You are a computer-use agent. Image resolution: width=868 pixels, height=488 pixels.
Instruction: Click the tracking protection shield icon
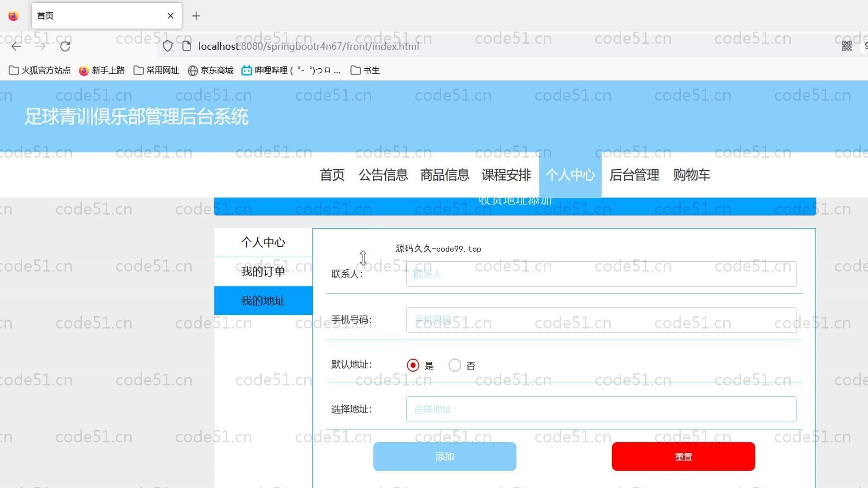click(168, 46)
